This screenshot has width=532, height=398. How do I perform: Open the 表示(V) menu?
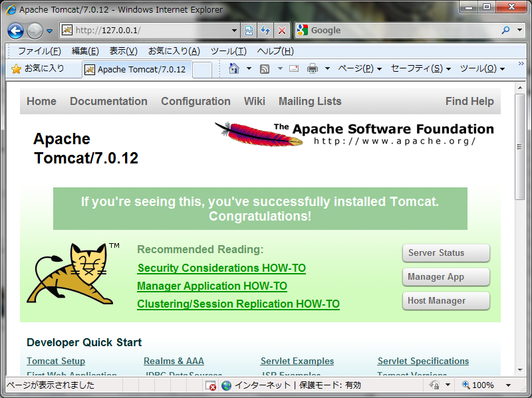[123, 51]
